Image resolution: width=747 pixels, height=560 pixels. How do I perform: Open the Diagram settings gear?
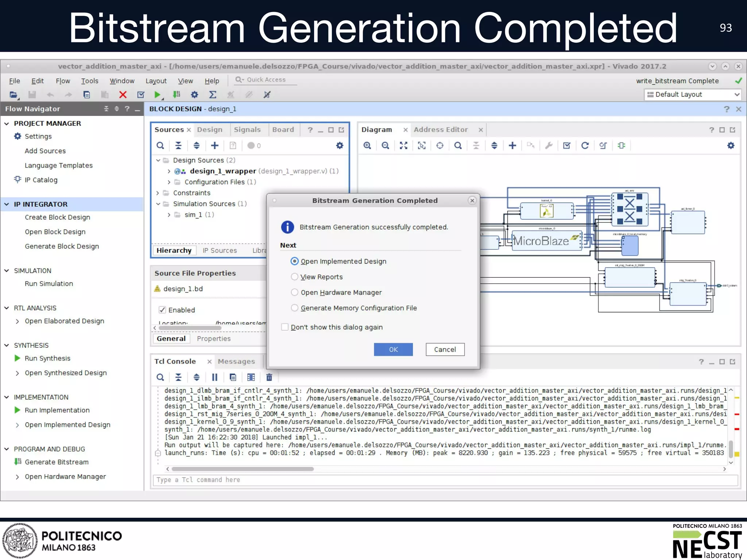731,145
